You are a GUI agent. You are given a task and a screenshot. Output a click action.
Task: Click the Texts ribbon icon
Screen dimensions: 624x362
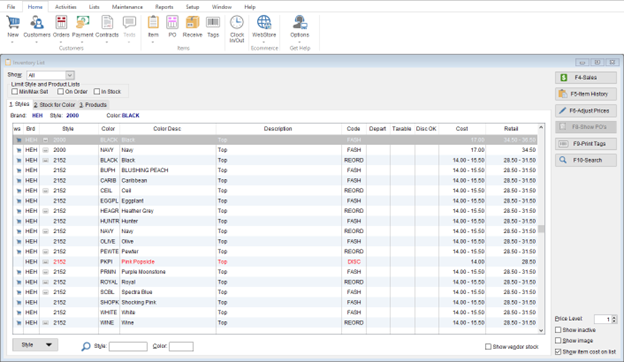pos(129,23)
